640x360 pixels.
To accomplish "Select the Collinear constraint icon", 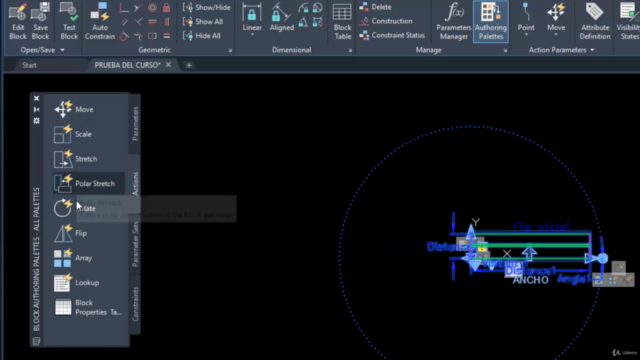I will (x=138, y=8).
